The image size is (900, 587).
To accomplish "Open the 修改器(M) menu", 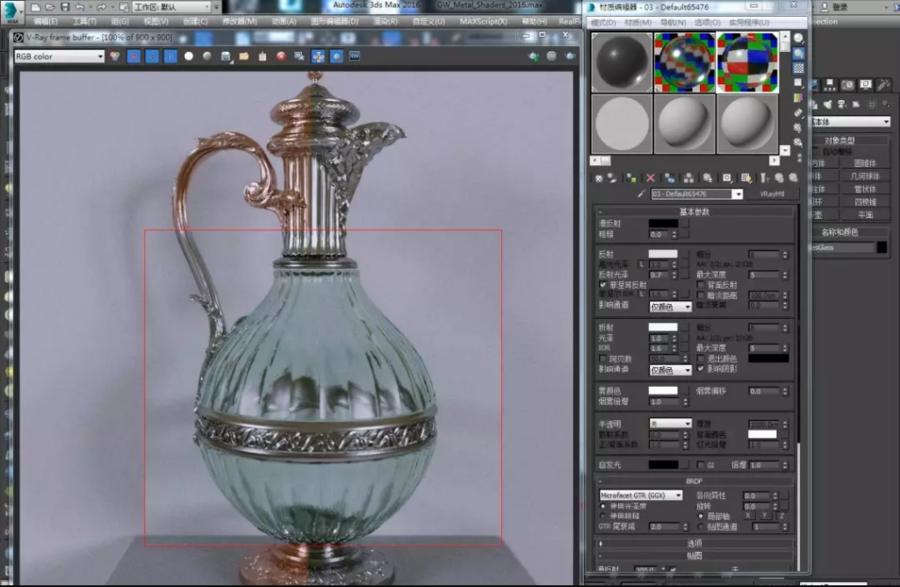I will 239,21.
